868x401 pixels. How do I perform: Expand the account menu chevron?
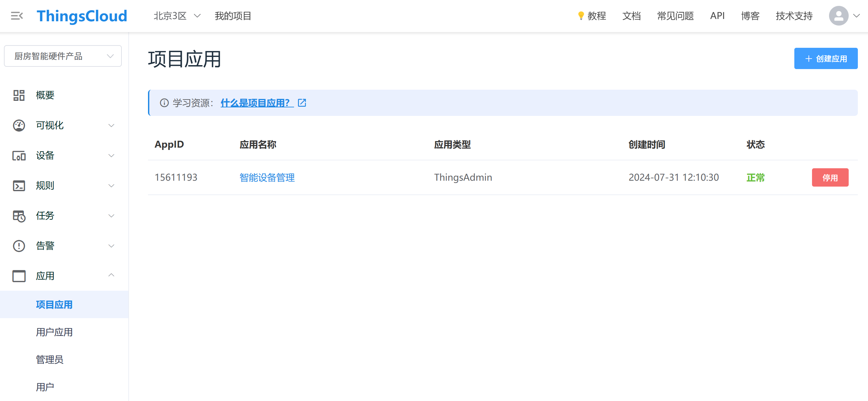[x=856, y=16]
